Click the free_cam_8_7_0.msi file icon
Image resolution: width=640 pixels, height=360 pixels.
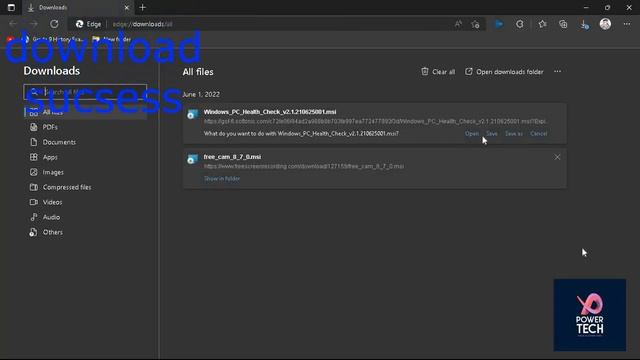tap(192, 159)
